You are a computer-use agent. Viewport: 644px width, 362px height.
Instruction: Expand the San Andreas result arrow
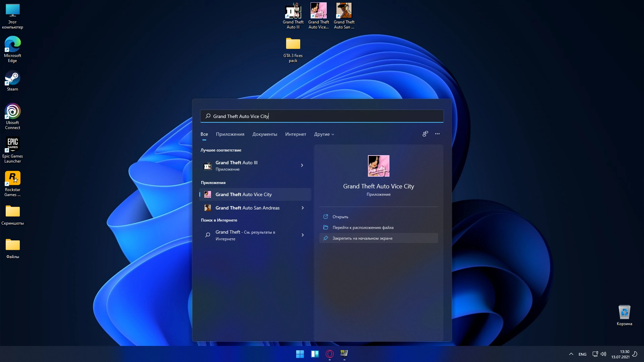(x=303, y=208)
